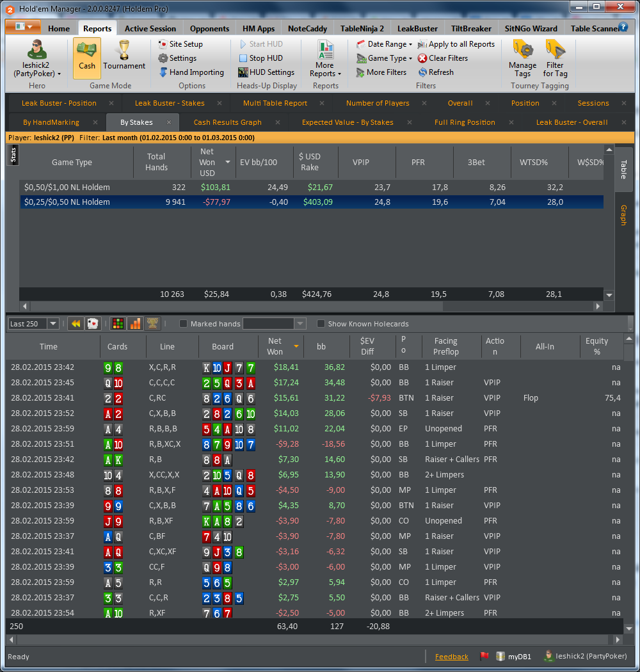Viewport: 640px width, 672px height.
Task: Switch to Cash Results Graph report tab
Action: 227,122
